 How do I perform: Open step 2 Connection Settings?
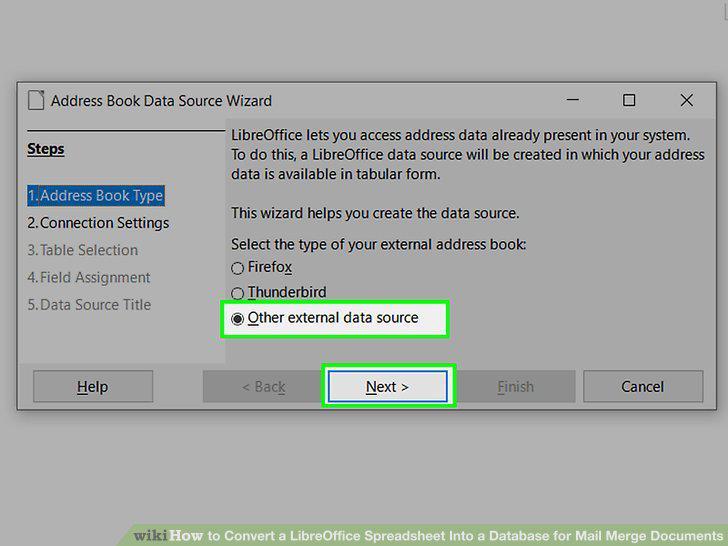[x=98, y=223]
